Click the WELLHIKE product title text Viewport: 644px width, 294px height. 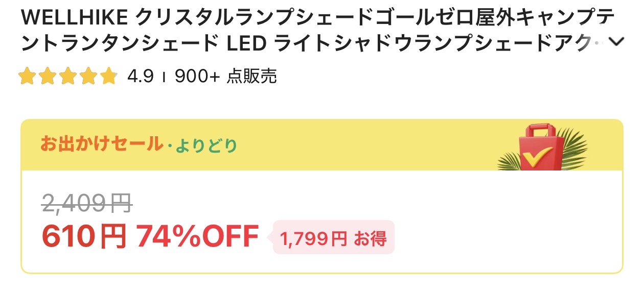317,32
